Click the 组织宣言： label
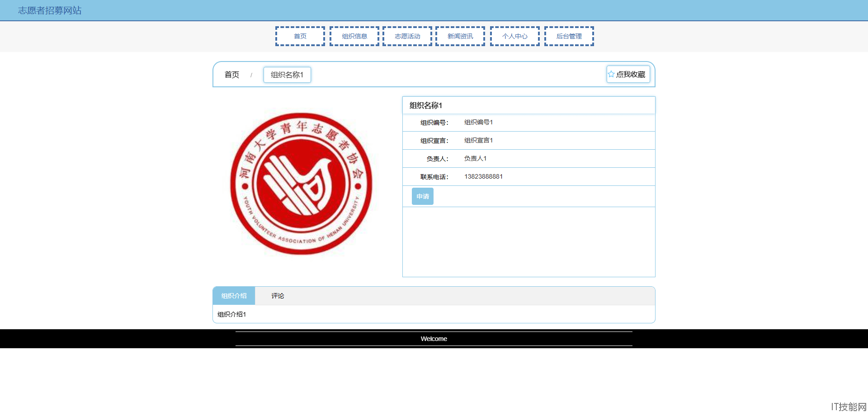Screen dimensions: 868x412 click(x=434, y=141)
